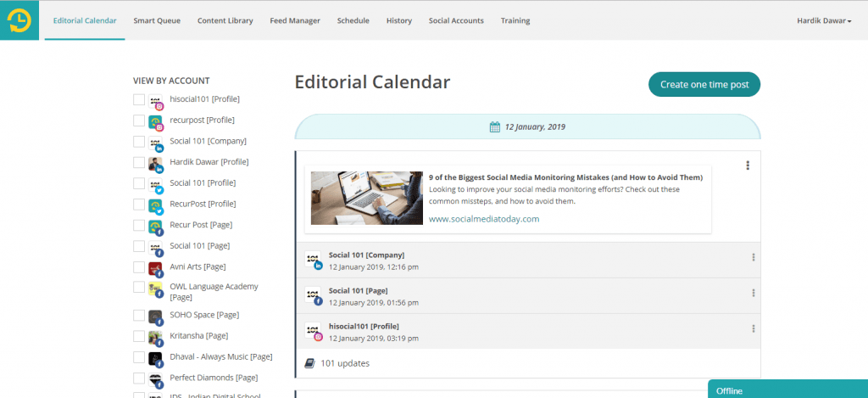Screen dimensions: 868x398
Task: Click recurpost Instagram account avatar
Action: (156, 122)
